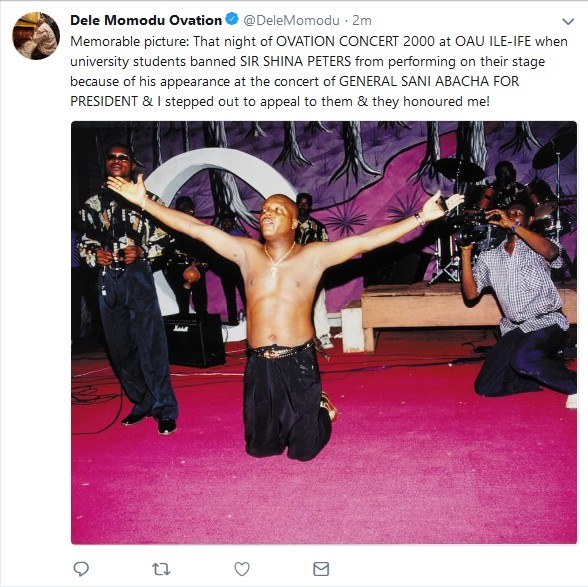The height and width of the screenshot is (587, 588).
Task: Like the tweet with the heart icon
Action: click(242, 569)
